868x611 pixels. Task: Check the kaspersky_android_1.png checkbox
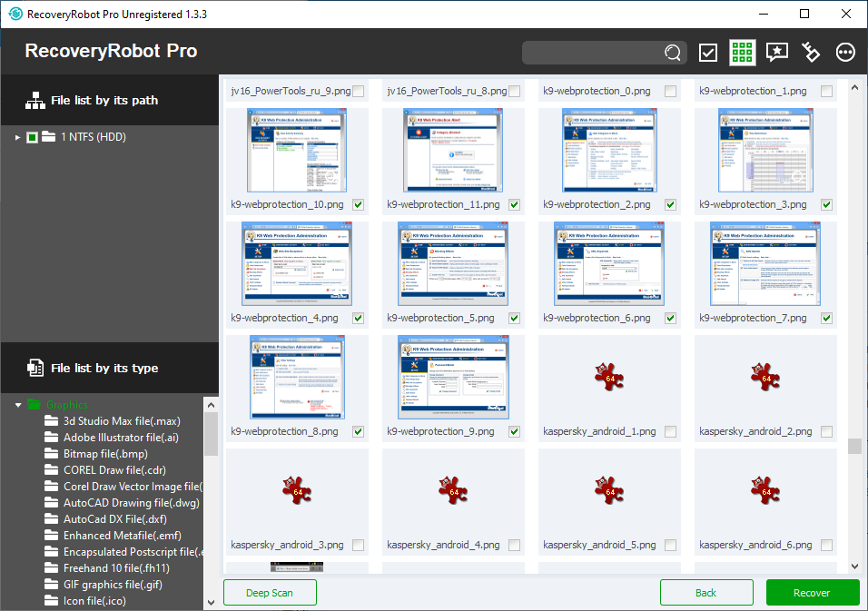pos(670,431)
